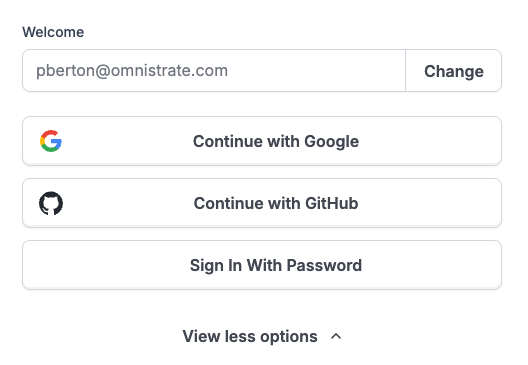Click the Welcome heading label
The height and width of the screenshot is (365, 528).
53,32
